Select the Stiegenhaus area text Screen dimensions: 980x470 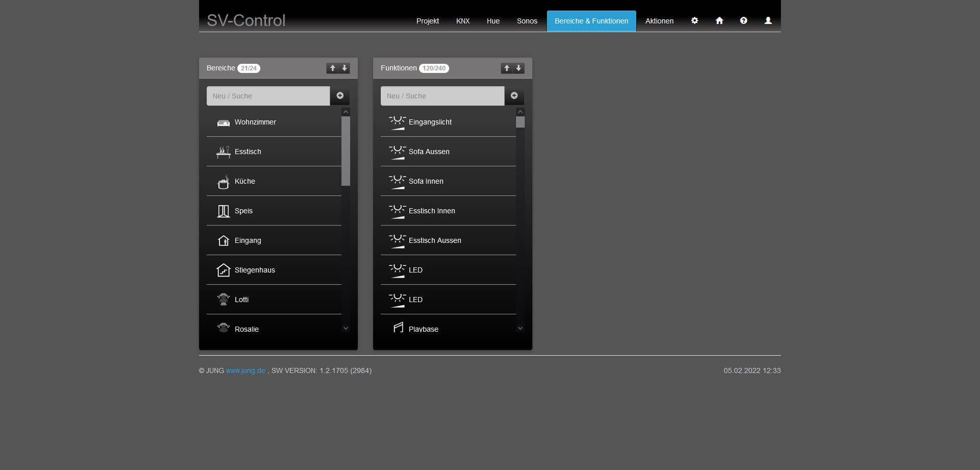click(x=255, y=270)
